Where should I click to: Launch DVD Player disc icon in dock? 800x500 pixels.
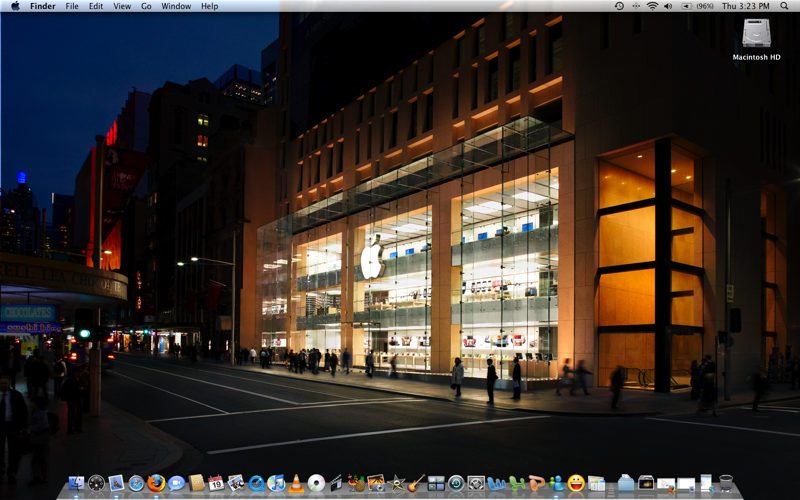point(316,483)
